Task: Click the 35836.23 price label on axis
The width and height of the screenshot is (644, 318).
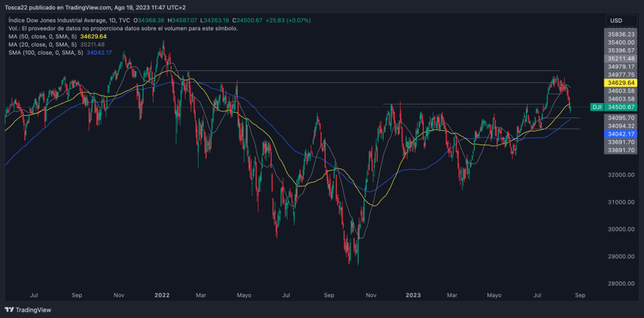Action: [620, 35]
